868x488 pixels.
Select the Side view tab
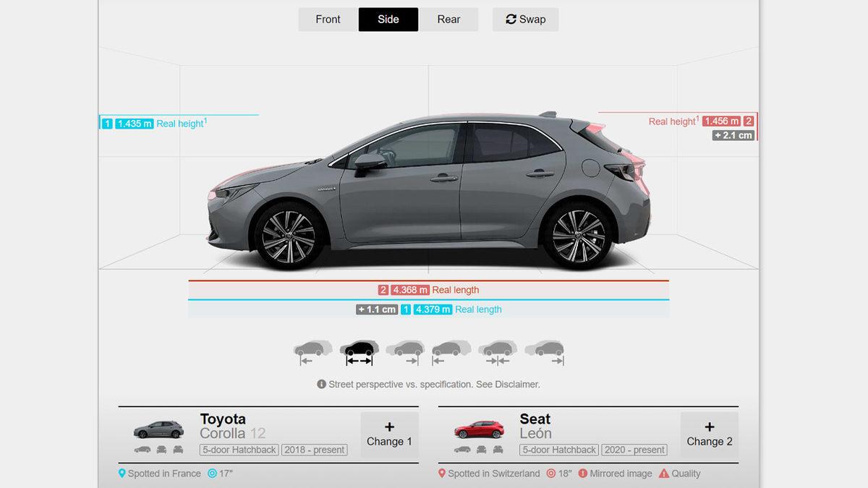[388, 20]
